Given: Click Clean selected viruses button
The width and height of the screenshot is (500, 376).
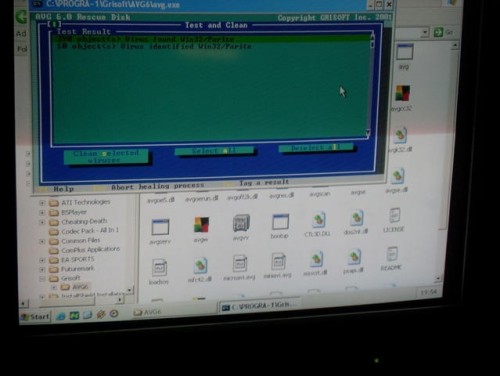Looking at the screenshot, I should click(x=106, y=157).
